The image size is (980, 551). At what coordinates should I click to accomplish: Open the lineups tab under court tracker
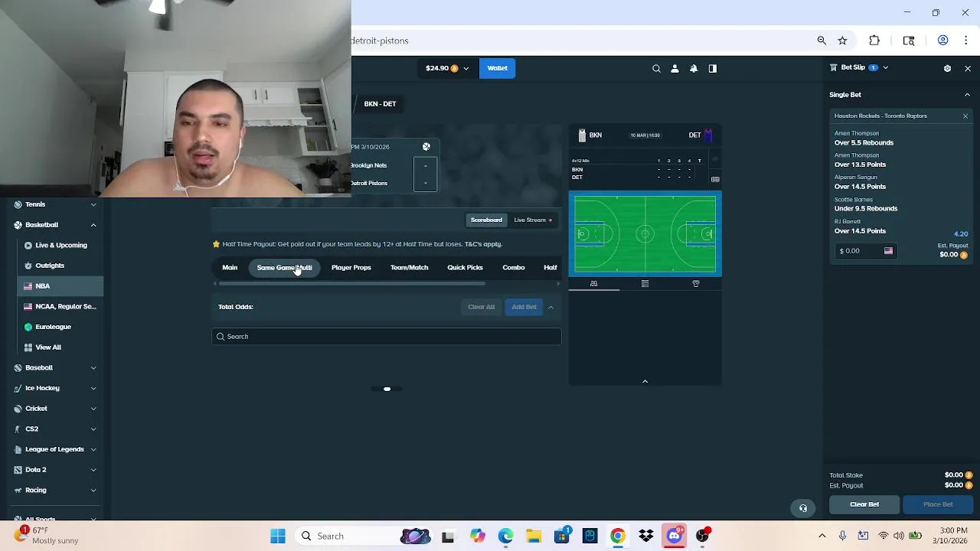coord(593,284)
